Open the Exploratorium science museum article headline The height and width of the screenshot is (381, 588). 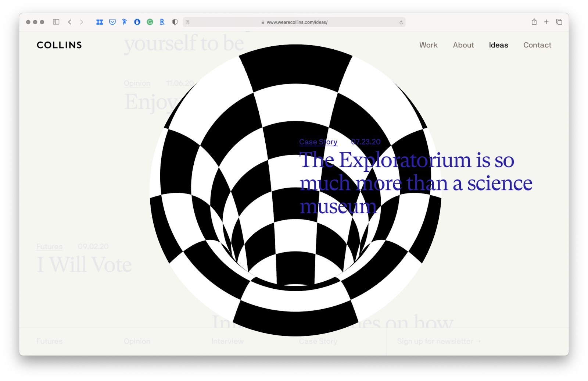click(x=416, y=183)
